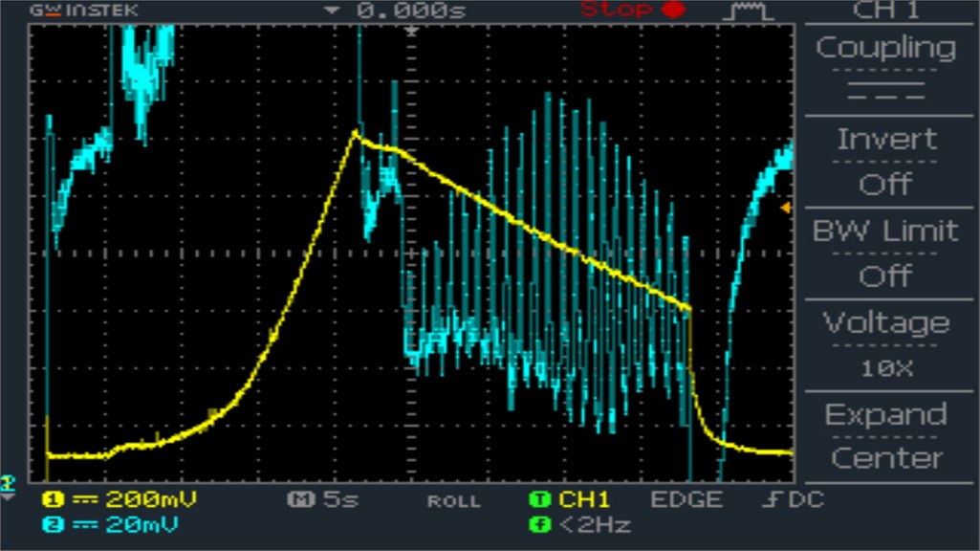Click the 5s timebase value
The width and height of the screenshot is (980, 551).
coord(340,499)
